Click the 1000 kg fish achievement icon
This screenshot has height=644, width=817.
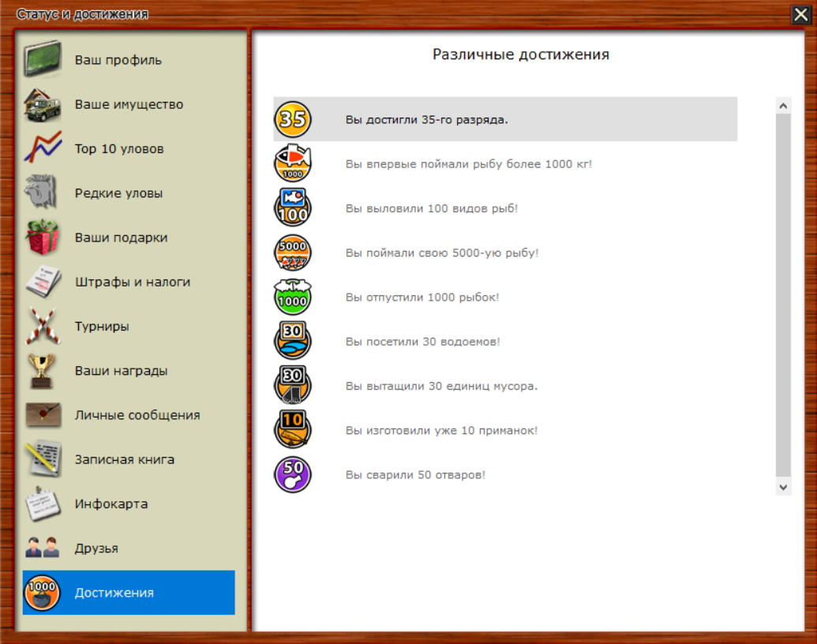click(x=293, y=164)
